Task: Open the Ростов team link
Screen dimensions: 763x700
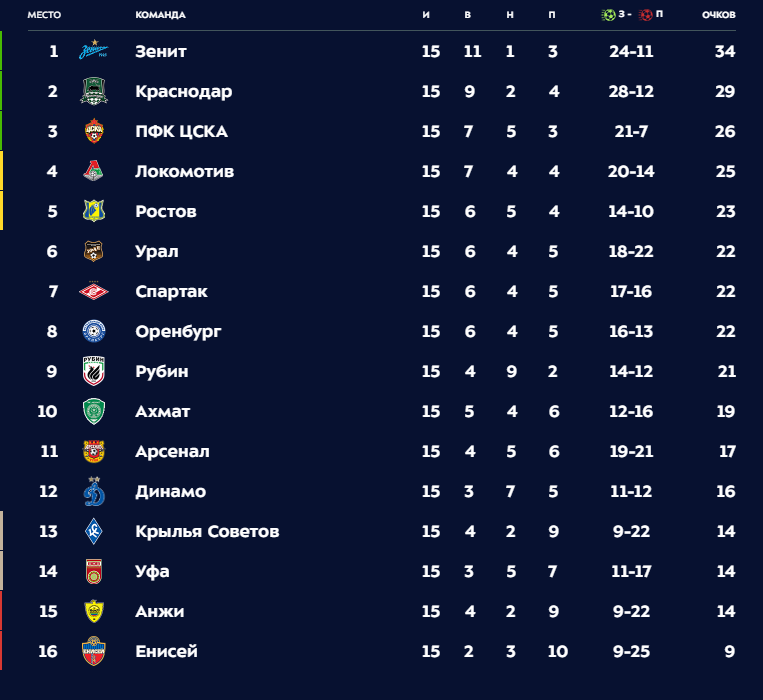Action: [x=166, y=211]
